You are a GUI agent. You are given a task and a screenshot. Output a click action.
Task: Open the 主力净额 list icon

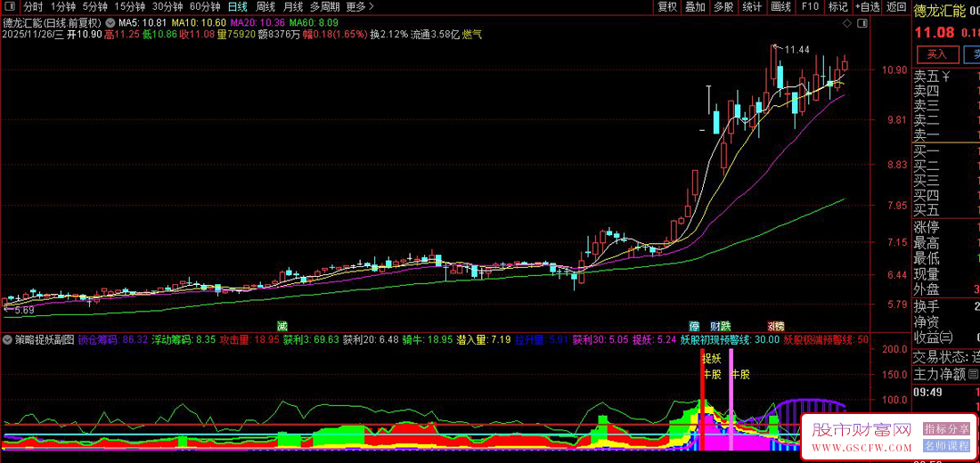tap(973, 374)
